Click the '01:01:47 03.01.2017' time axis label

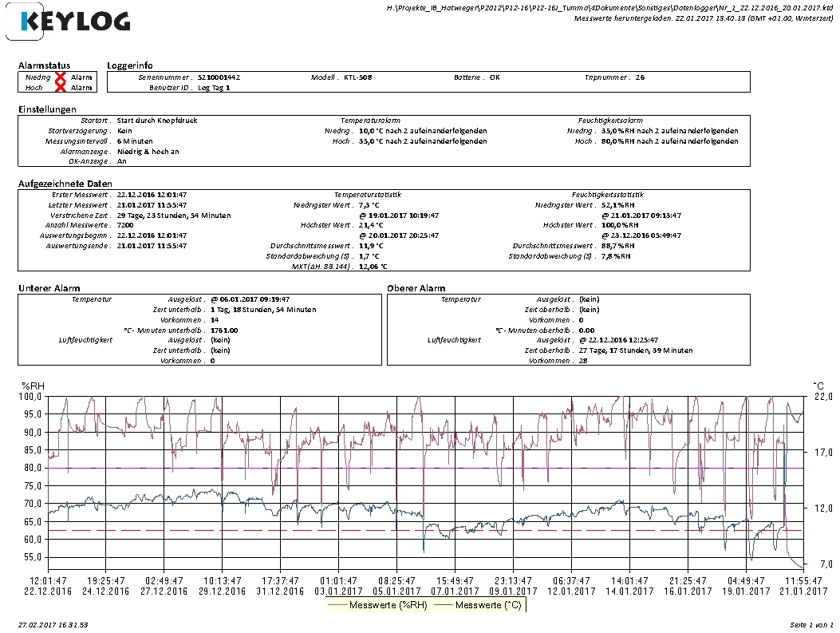pos(338,586)
